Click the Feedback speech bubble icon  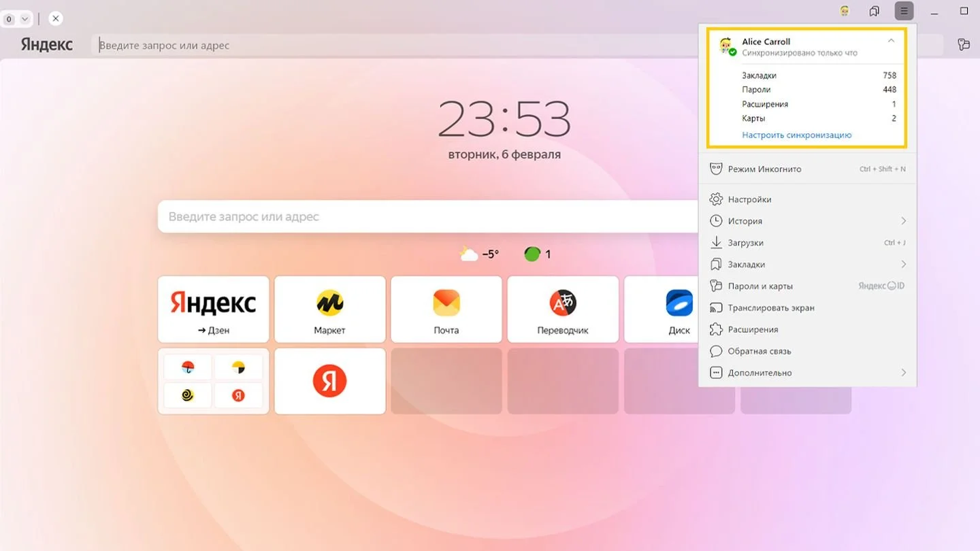click(716, 352)
